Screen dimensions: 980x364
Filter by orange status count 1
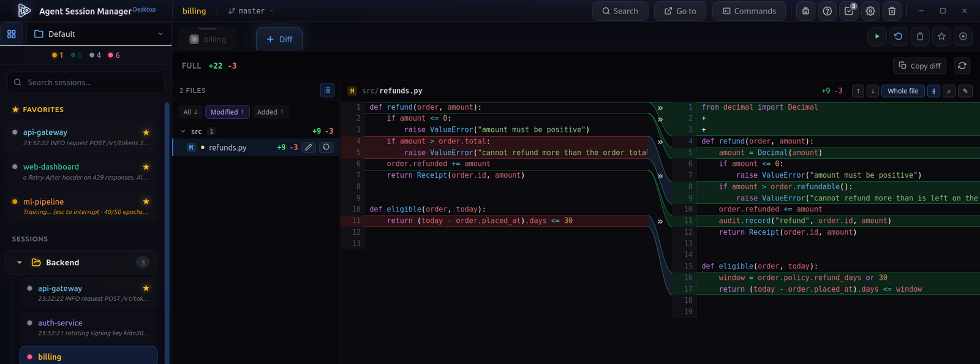(58, 55)
